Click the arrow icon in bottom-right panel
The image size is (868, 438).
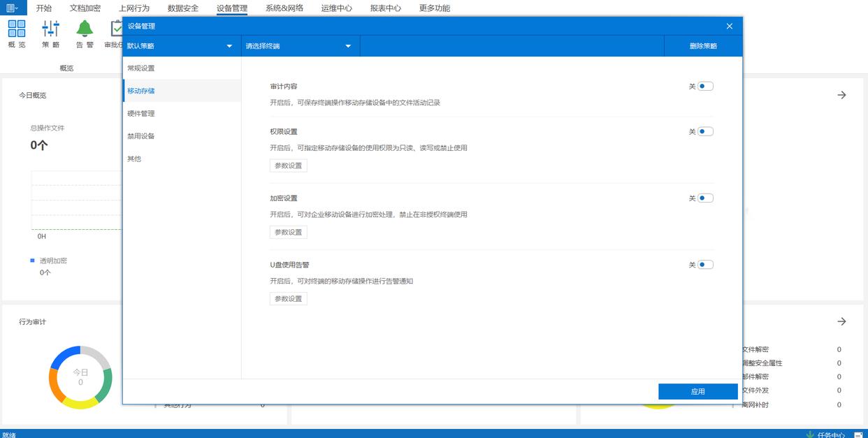(841, 321)
